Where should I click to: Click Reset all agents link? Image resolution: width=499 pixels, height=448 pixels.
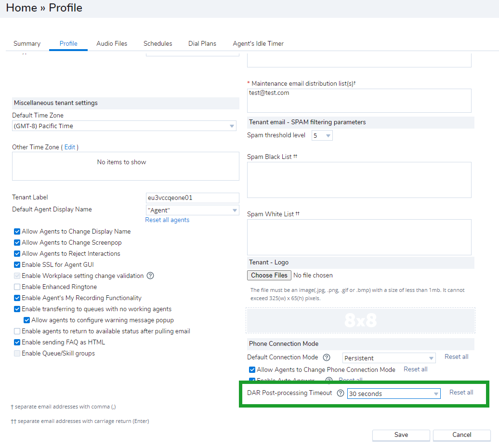coord(167,220)
